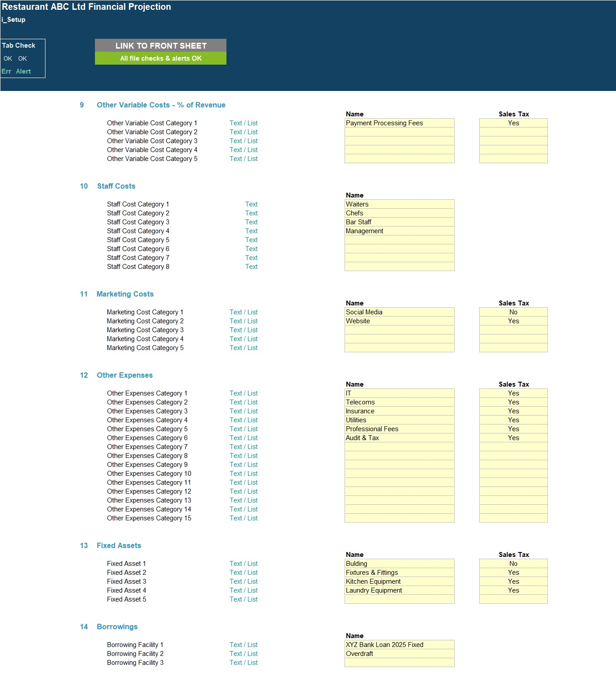The image size is (616, 676).
Task: Select empty name cell for Fixed Asset 5
Action: click(x=399, y=599)
